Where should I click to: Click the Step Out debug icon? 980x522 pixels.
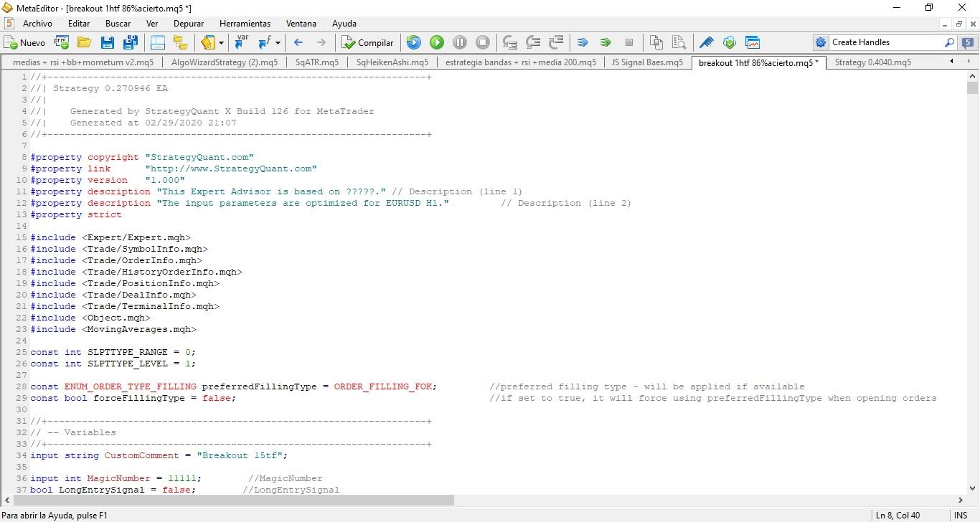click(556, 42)
